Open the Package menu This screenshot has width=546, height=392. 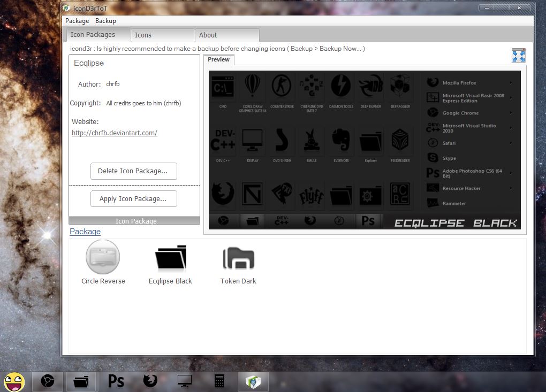click(77, 21)
